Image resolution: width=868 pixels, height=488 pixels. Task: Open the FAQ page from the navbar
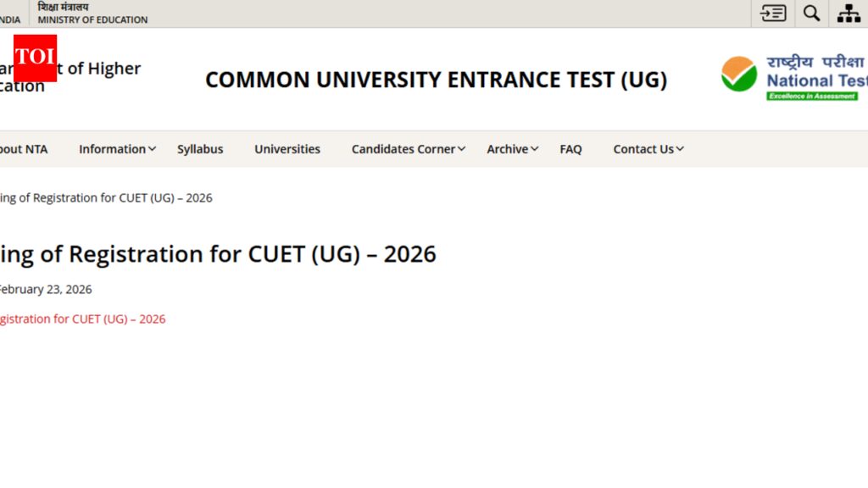pos(570,148)
